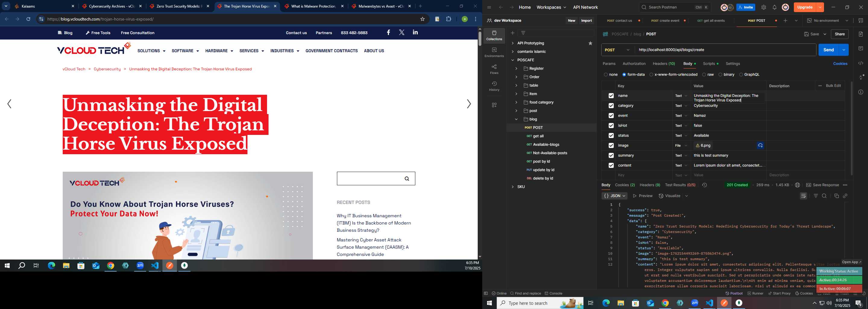Screen dimensions: 868x309
Task: Click the Share button in Postman
Action: pyautogui.click(x=839, y=34)
